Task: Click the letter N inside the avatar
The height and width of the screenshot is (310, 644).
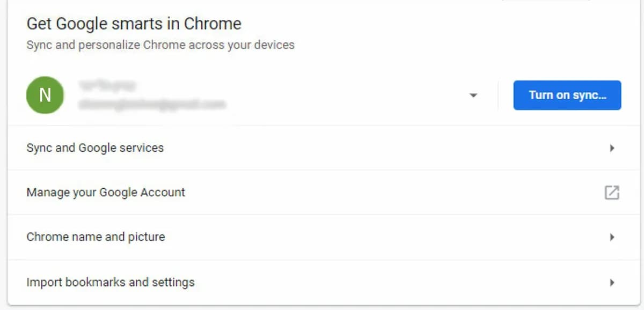Action: coord(45,95)
